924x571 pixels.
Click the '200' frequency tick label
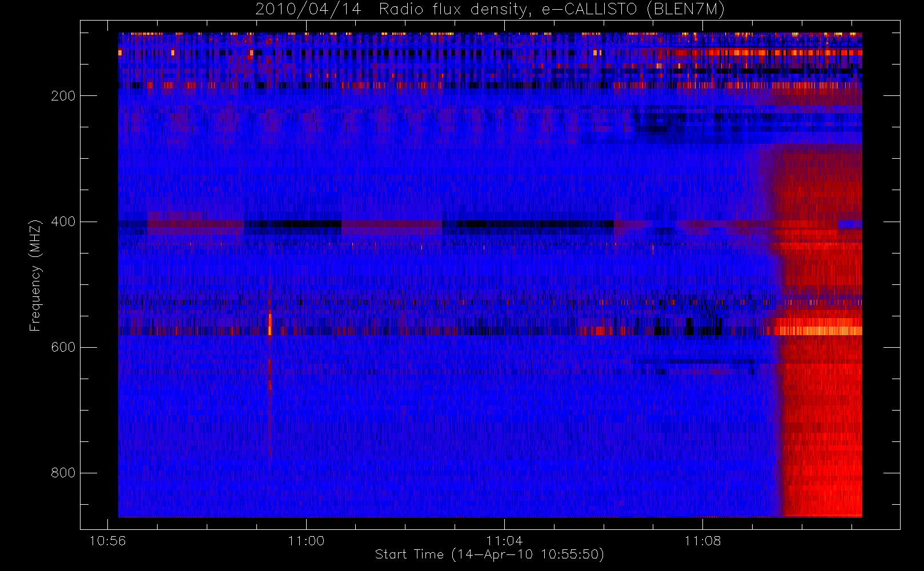coord(63,96)
